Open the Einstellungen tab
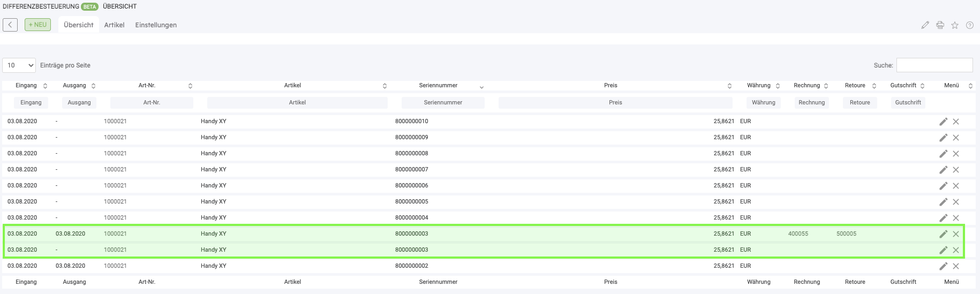This screenshot has height=294, width=980. (156, 25)
